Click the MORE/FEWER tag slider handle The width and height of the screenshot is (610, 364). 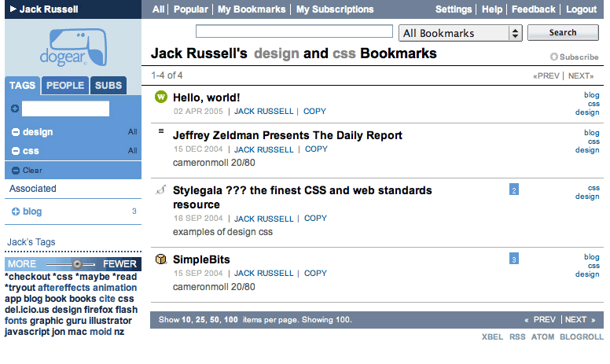[x=77, y=264]
